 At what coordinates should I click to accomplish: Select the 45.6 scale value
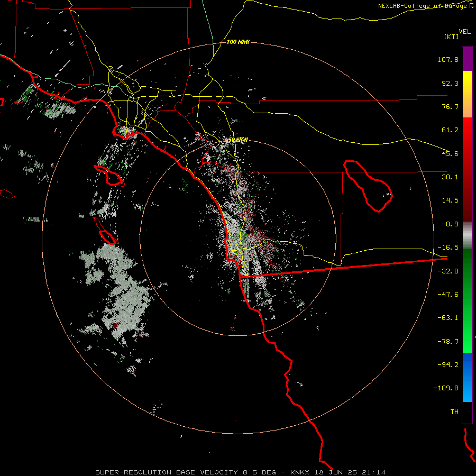(450, 153)
